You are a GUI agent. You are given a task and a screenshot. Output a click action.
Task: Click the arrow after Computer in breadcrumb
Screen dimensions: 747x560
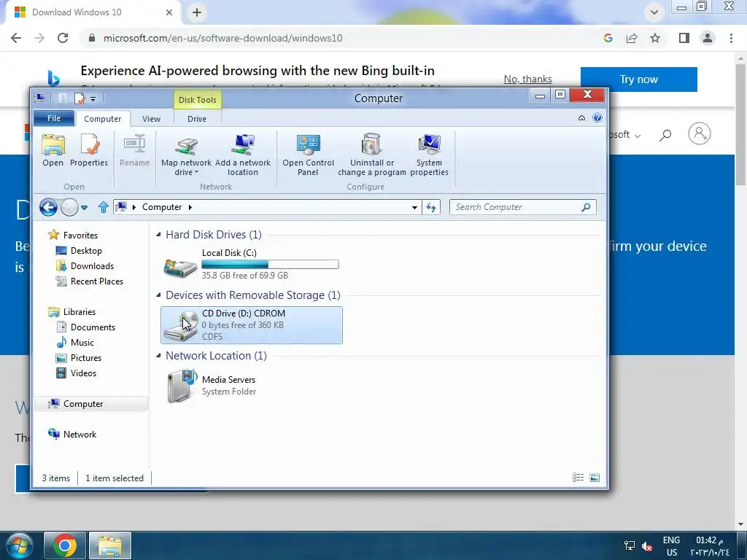190,207
